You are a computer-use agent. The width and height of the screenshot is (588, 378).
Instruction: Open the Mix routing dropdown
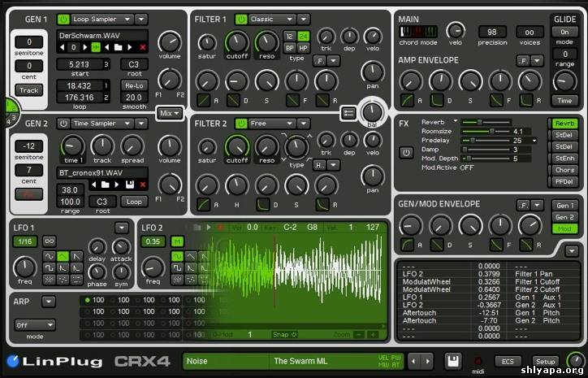[x=170, y=113]
